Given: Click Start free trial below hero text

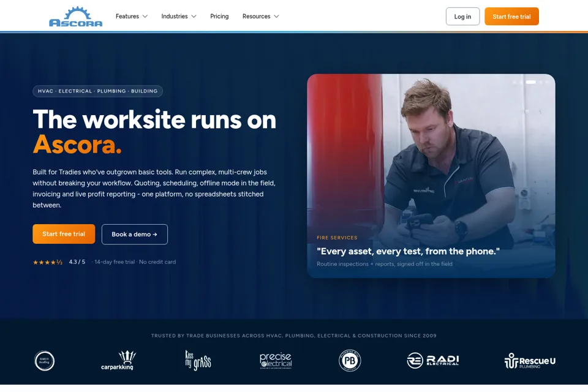Looking at the screenshot, I should (64, 234).
